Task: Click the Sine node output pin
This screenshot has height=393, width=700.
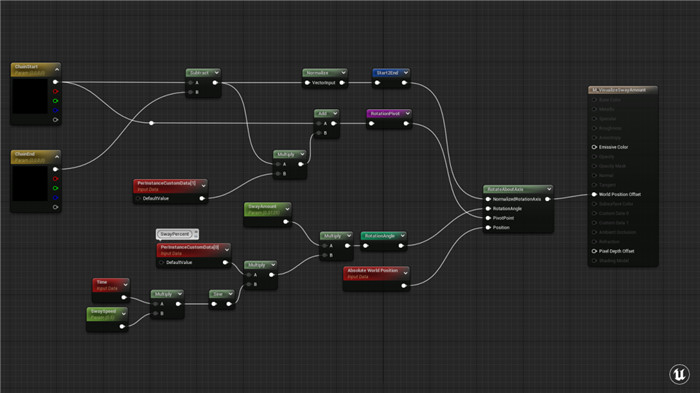Action: 229,304
